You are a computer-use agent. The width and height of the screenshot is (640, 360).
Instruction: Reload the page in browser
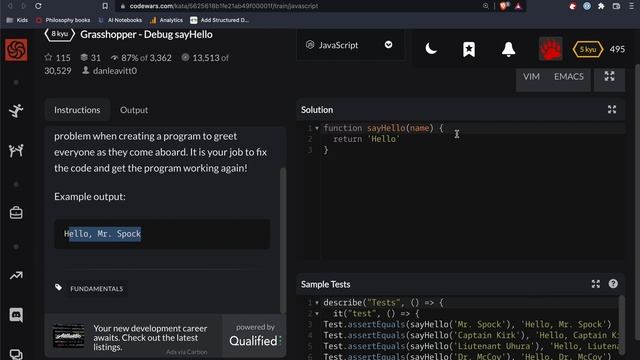pyautogui.click(x=38, y=6)
